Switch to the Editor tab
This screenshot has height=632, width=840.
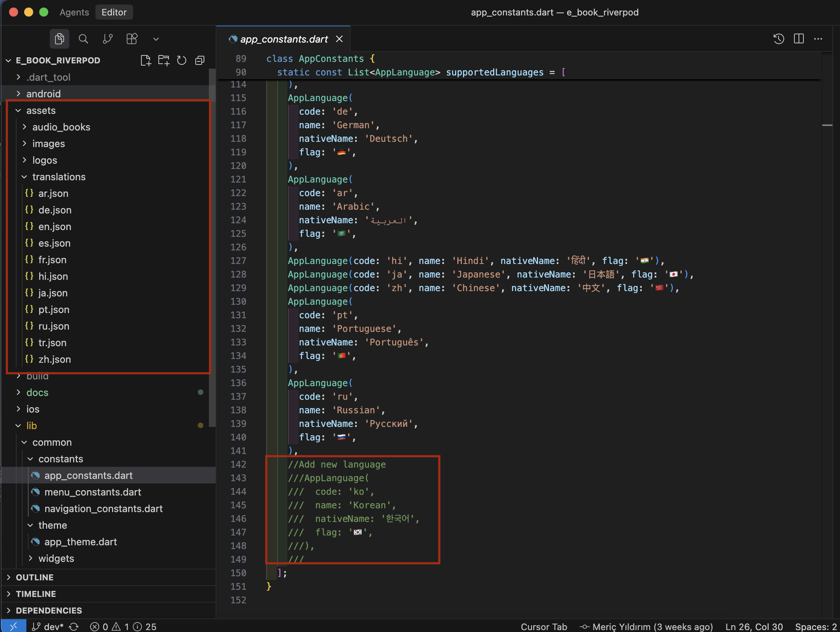[114, 12]
